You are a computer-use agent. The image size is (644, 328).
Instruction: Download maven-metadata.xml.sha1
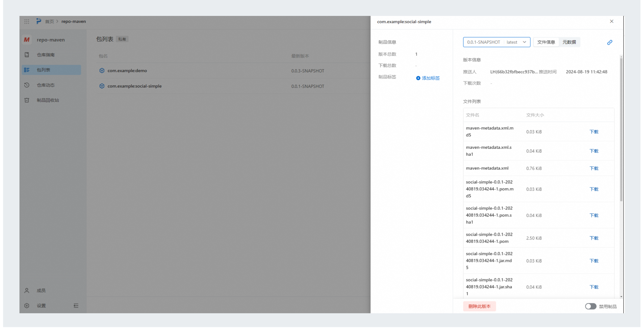coord(594,151)
